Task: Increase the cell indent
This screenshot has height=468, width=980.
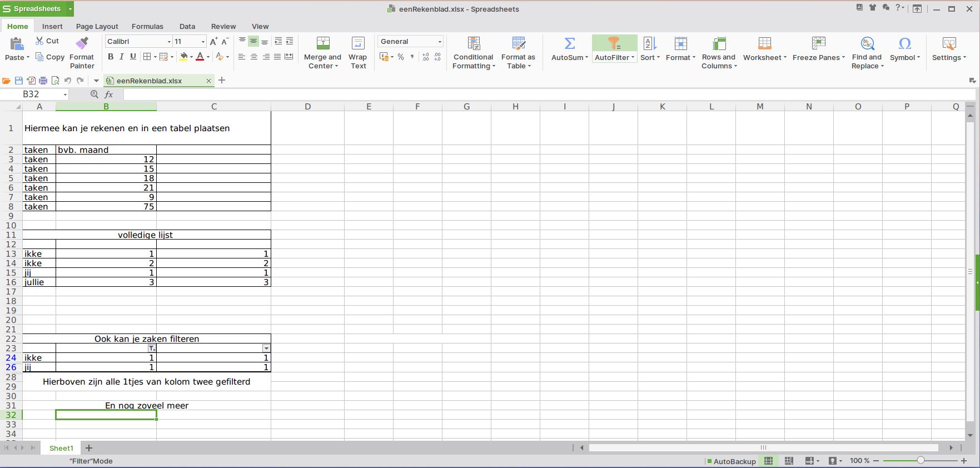Action: click(x=289, y=42)
